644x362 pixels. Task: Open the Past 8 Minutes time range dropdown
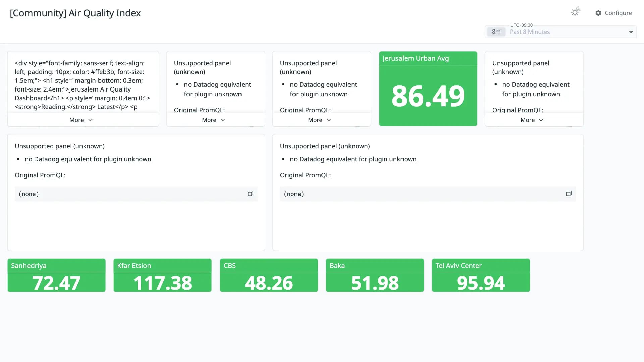tap(561, 32)
